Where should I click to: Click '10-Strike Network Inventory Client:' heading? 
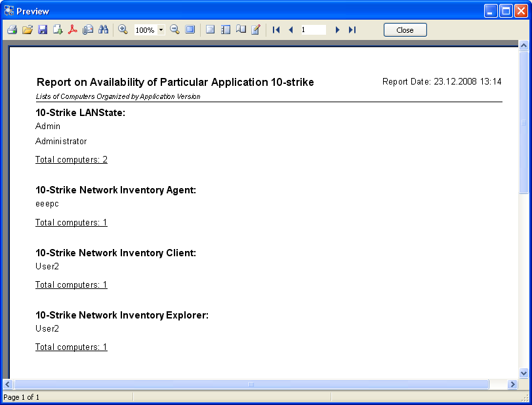pyautogui.click(x=115, y=253)
